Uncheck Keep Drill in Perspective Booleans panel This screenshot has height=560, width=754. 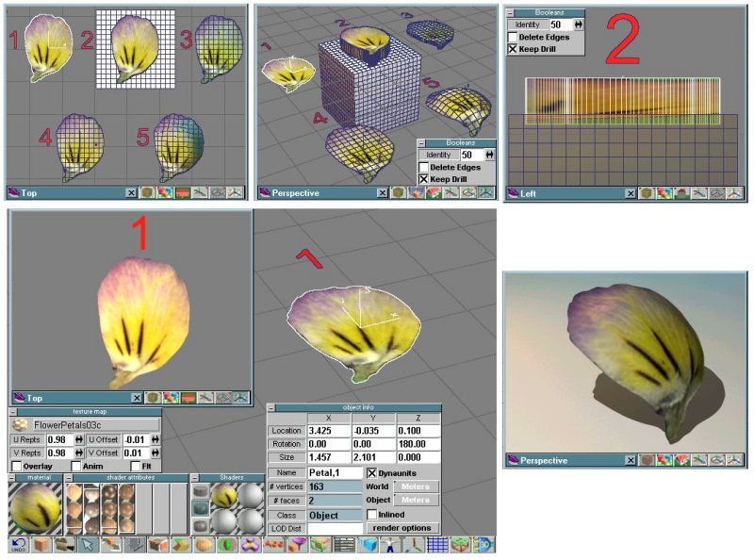pos(424,179)
